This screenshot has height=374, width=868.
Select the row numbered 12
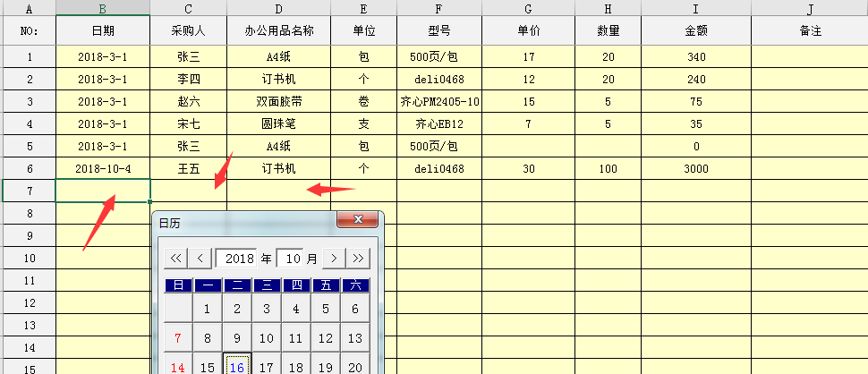(30, 303)
